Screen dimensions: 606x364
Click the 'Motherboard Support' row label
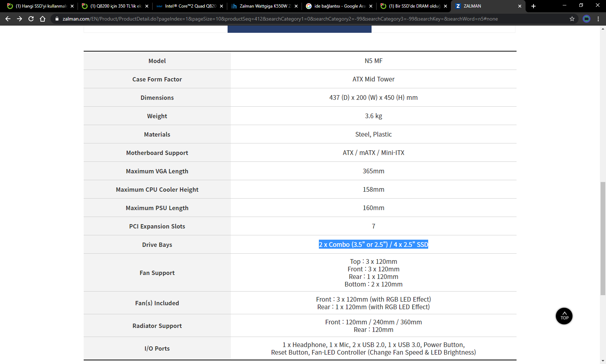pos(157,153)
